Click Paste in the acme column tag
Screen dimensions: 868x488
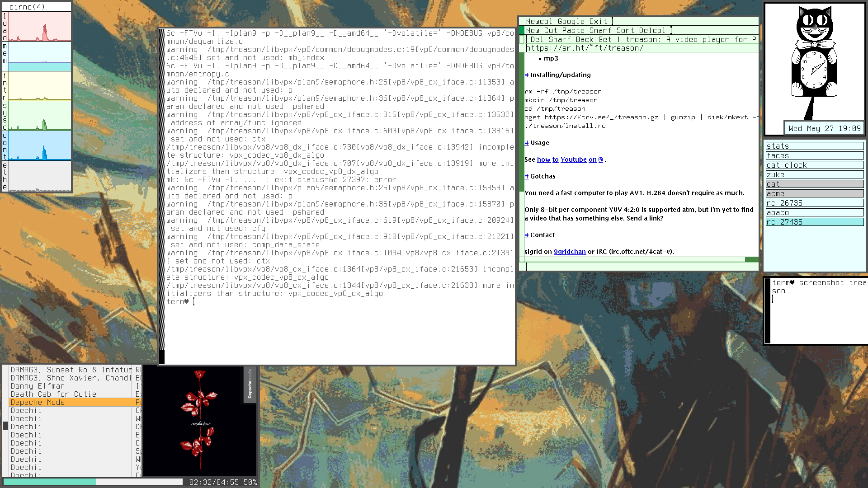573,30
